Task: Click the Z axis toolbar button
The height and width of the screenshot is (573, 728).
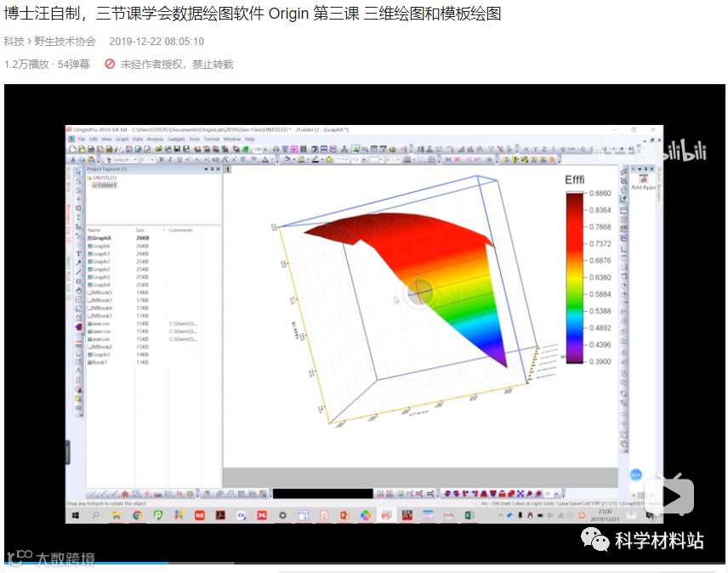Action: coord(544,150)
